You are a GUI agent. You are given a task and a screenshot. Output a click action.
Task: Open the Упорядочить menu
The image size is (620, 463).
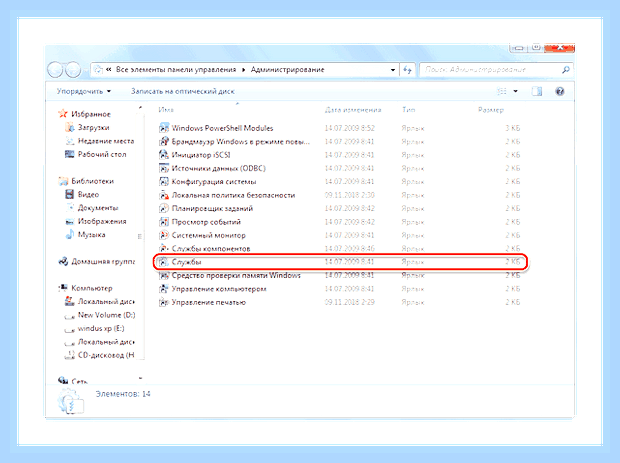pyautogui.click(x=83, y=91)
